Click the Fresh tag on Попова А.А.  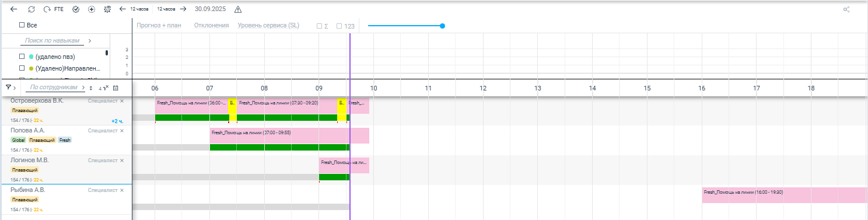point(64,140)
